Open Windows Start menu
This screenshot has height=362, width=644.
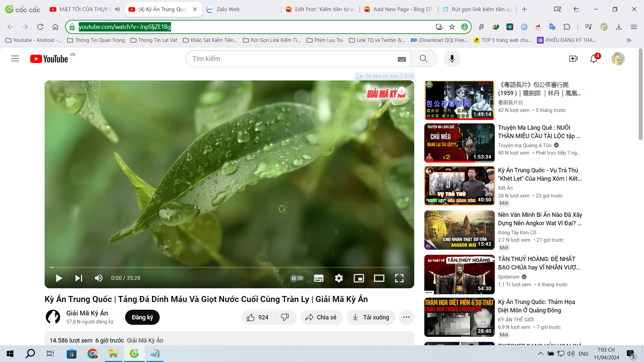10,354
